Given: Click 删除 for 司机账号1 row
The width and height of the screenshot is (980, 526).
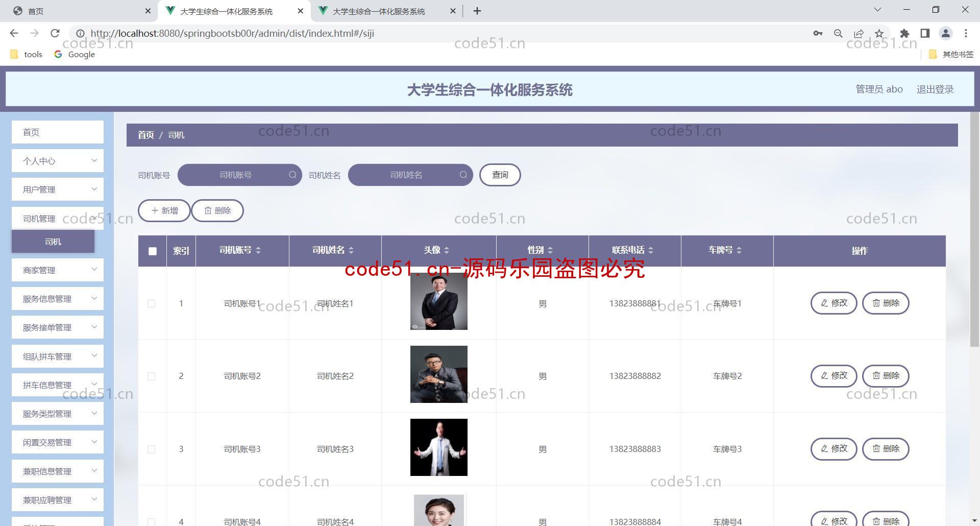Looking at the screenshot, I should (x=886, y=303).
